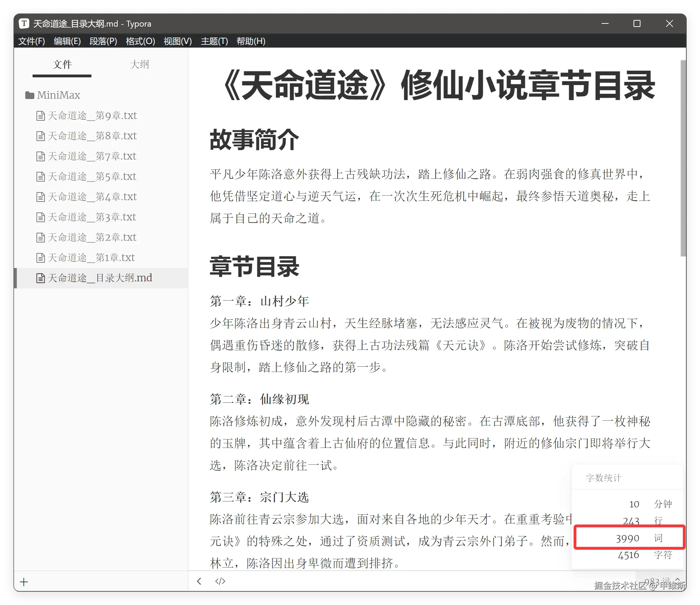The width and height of the screenshot is (700, 605).
Task: Collapse the MiniMax folder tree
Action: pos(58,95)
